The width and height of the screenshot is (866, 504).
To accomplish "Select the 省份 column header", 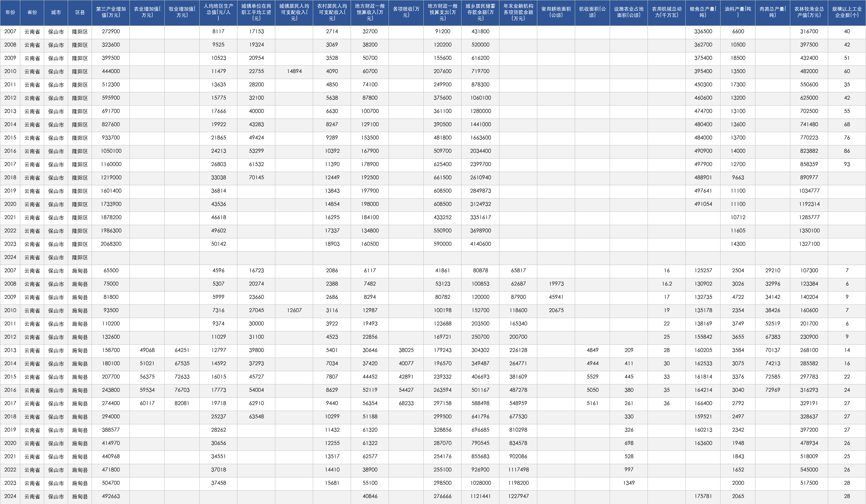I will point(32,13).
